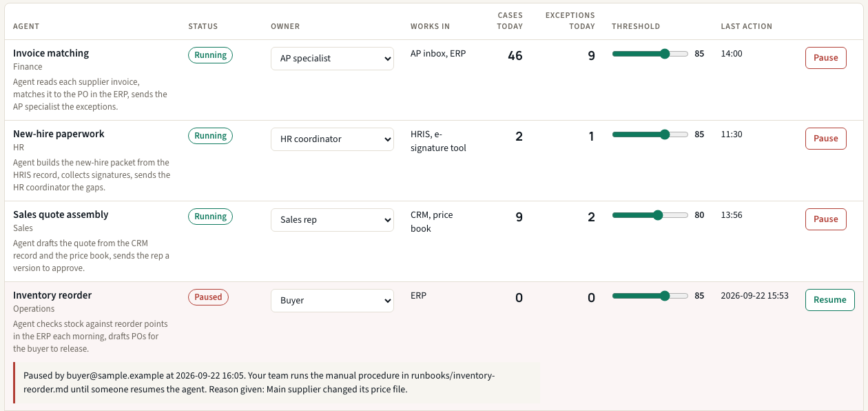Image resolution: width=868 pixels, height=411 pixels.
Task: Click the Finance department label
Action: coord(28,67)
